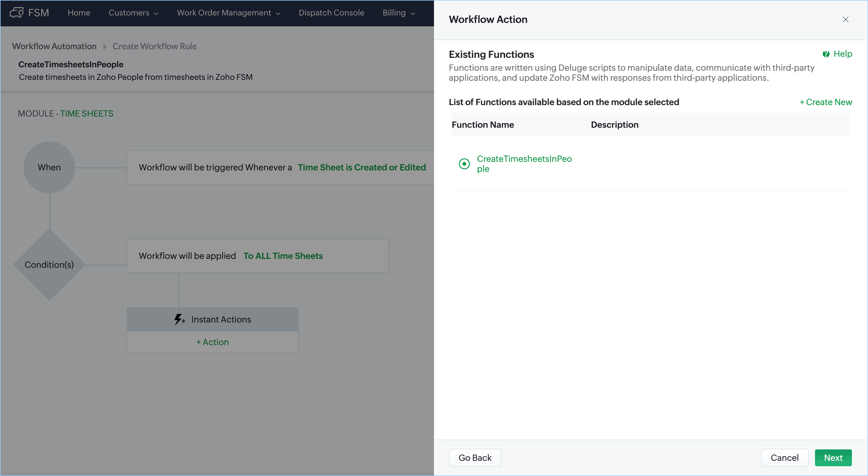Click the When circle node

(x=49, y=167)
